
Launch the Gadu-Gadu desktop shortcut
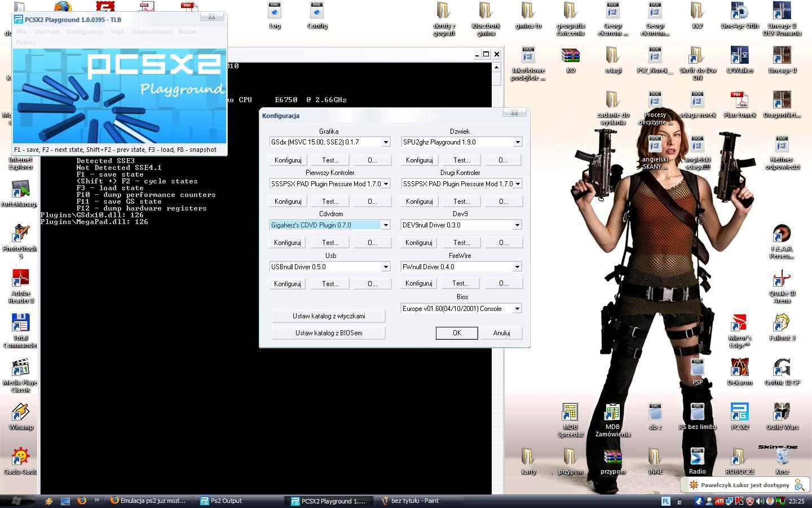point(20,461)
